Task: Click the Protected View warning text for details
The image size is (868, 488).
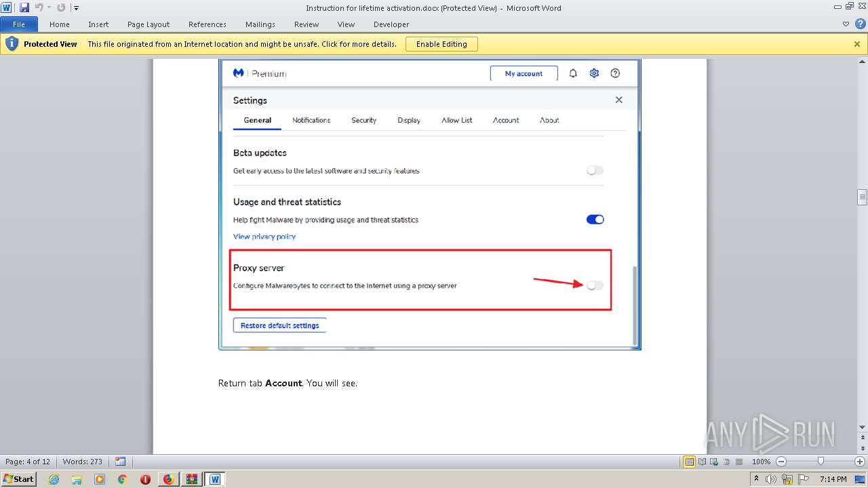Action: pos(242,44)
